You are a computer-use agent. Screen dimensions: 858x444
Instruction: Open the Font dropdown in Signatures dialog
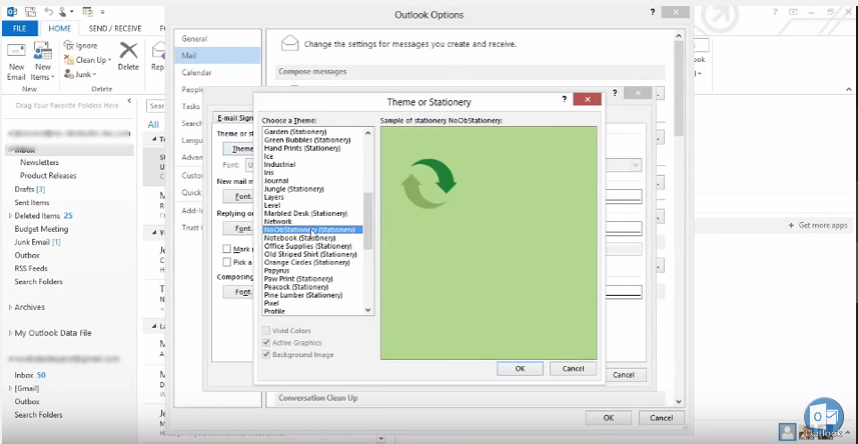(636, 165)
